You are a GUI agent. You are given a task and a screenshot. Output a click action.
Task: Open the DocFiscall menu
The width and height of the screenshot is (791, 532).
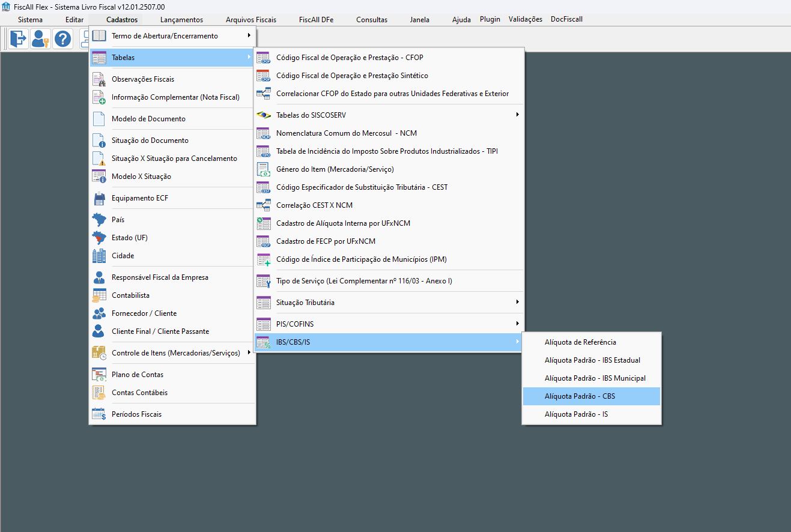(566, 19)
